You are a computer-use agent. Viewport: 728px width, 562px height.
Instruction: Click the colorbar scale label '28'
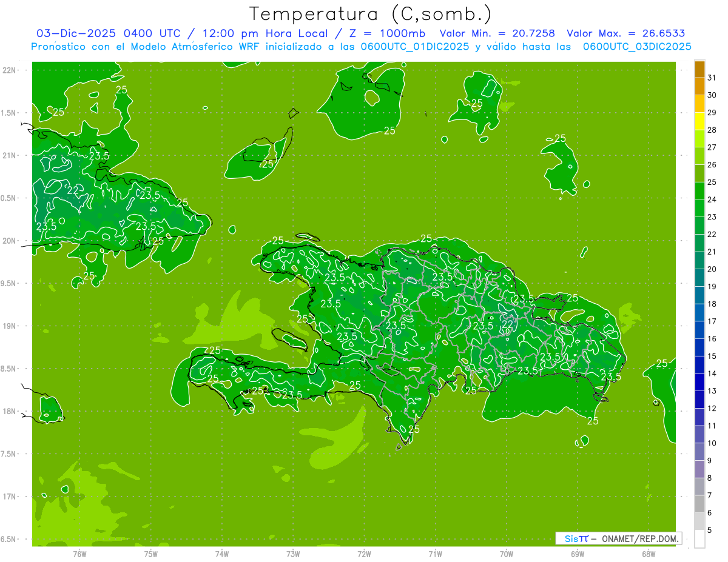(x=712, y=130)
